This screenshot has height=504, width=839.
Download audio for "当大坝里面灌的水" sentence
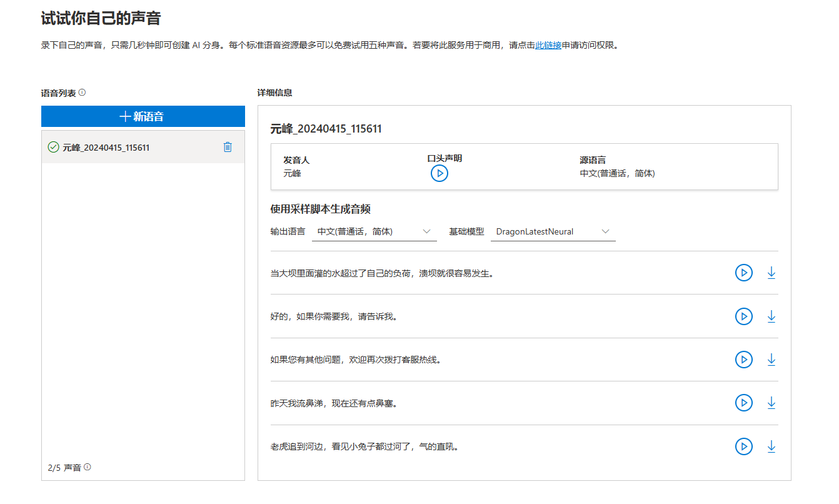pos(771,273)
